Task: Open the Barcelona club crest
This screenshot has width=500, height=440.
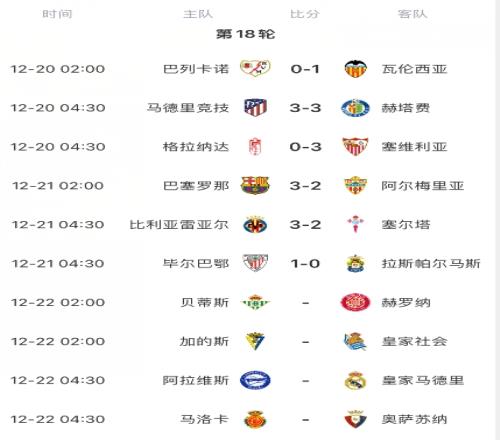Action: tap(255, 185)
